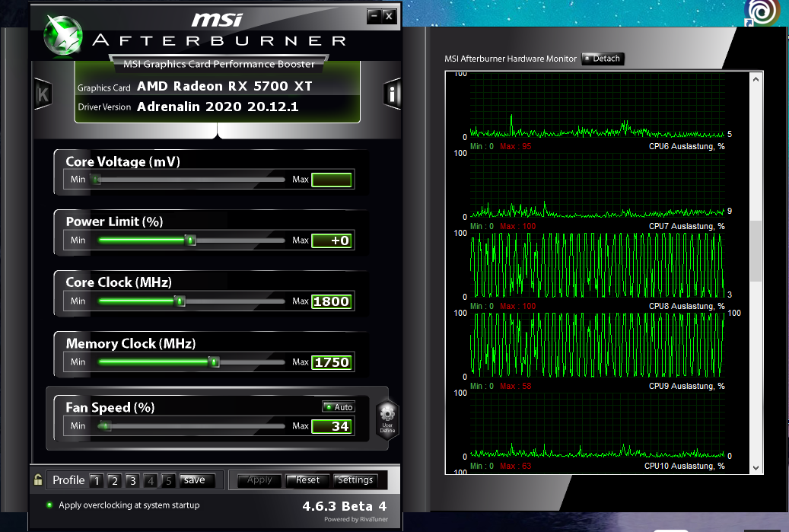Click the MSI Afterburner Hardware Monitor title
The height and width of the screenshot is (532, 789).
(511, 59)
